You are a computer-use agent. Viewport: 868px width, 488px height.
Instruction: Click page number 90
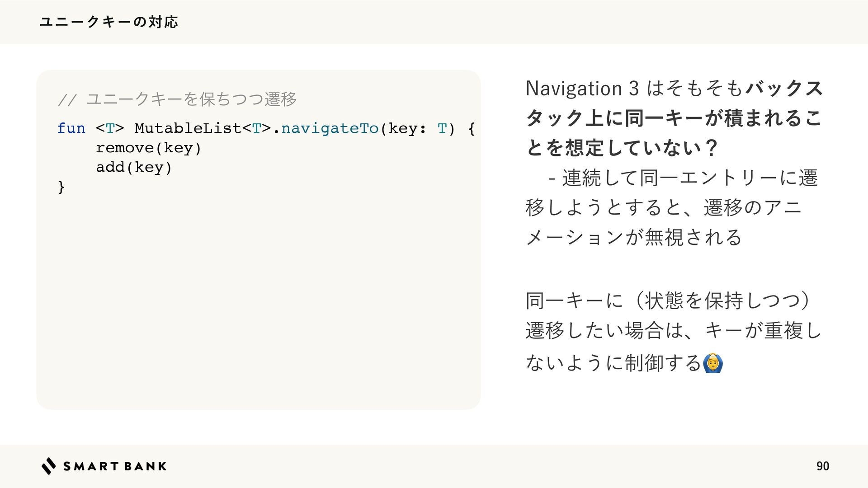click(823, 466)
